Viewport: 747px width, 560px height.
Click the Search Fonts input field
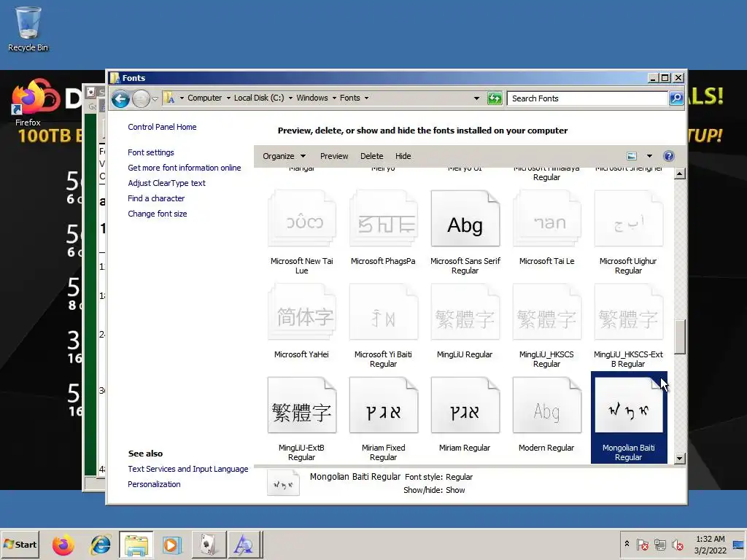(587, 98)
